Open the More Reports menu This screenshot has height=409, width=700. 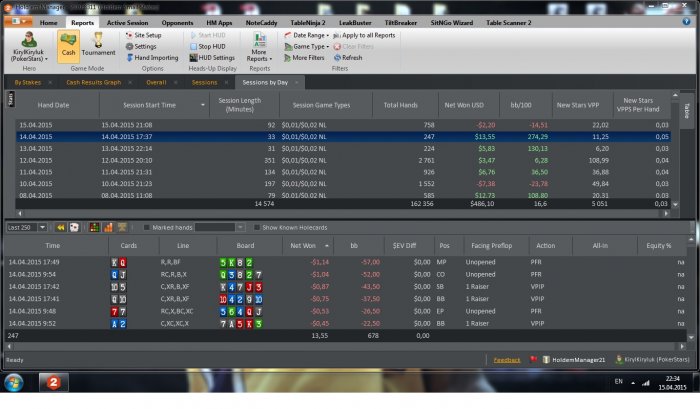259,47
